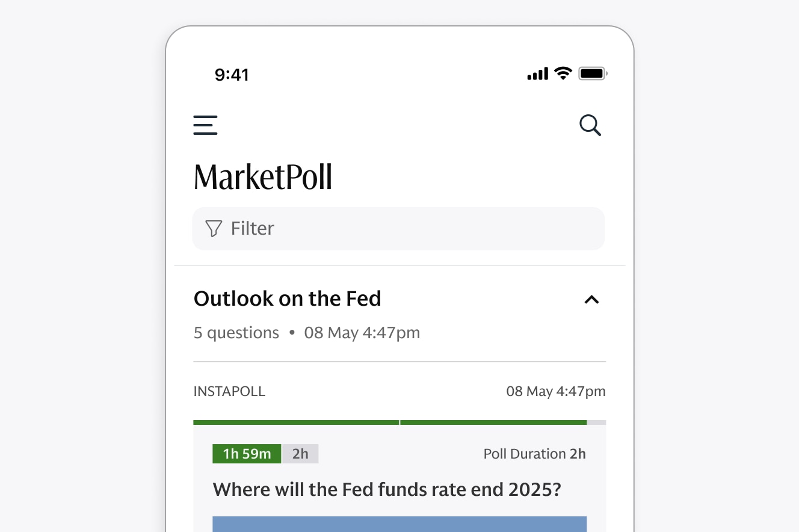Click the green poll progress bar

tap(390, 422)
